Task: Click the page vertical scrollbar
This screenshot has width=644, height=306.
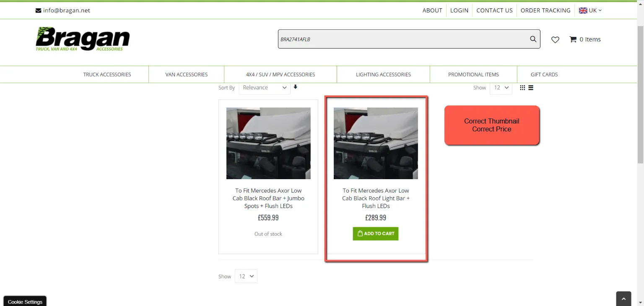Action: 640,94
